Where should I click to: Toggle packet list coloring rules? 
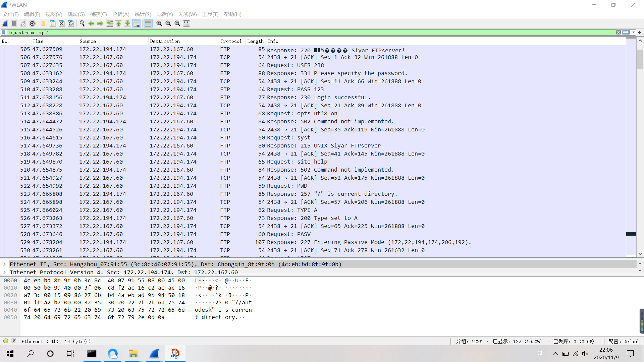(148, 23)
